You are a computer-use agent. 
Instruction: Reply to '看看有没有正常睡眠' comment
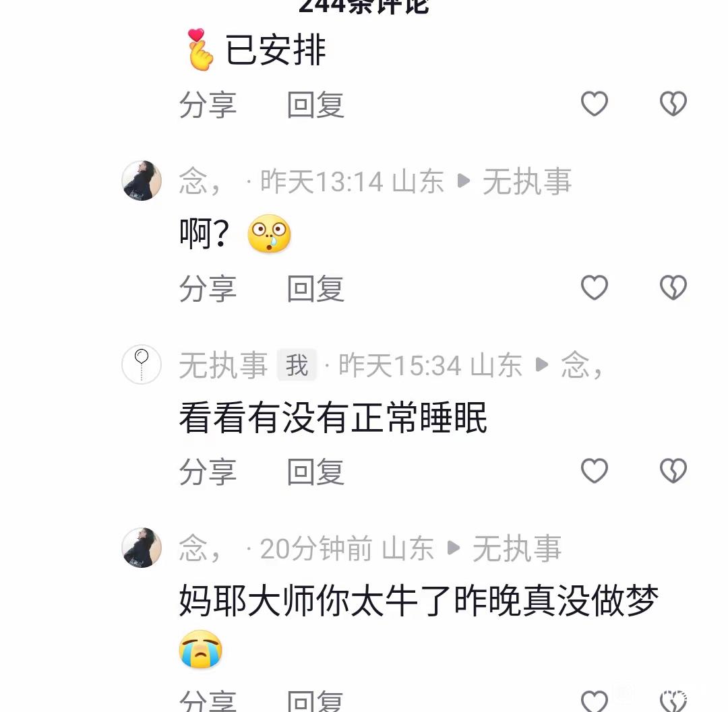[315, 472]
